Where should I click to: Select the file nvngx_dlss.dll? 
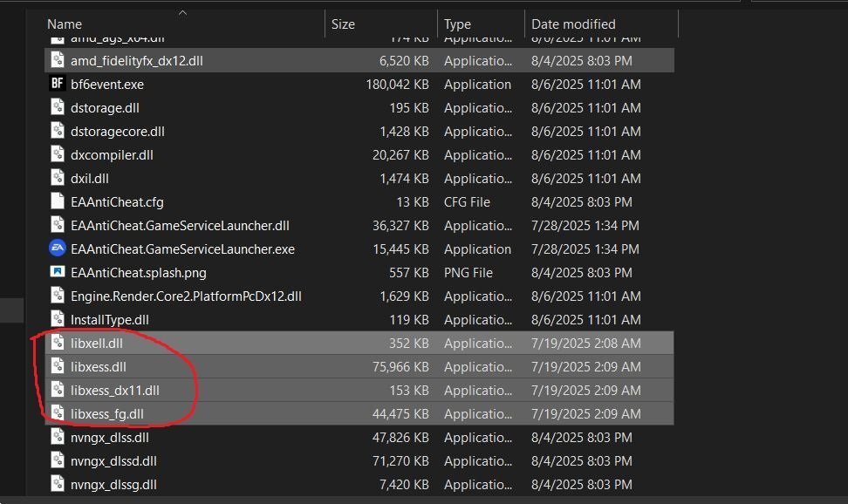pos(110,437)
